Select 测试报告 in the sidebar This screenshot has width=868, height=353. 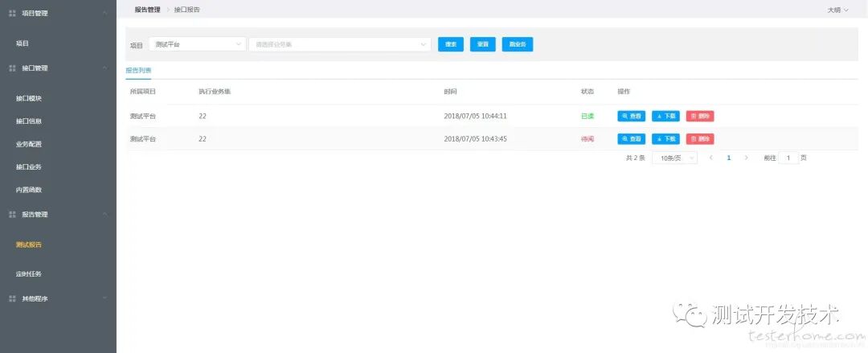29,244
